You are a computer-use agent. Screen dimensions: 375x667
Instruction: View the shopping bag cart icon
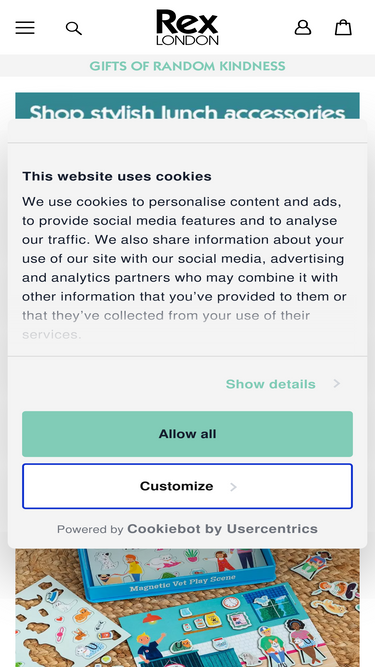[343, 28]
